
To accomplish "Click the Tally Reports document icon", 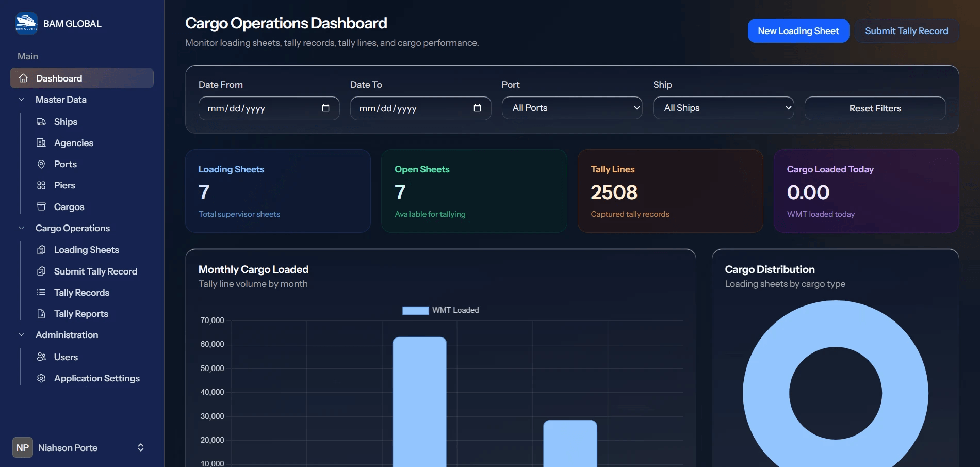I will 41,313.
